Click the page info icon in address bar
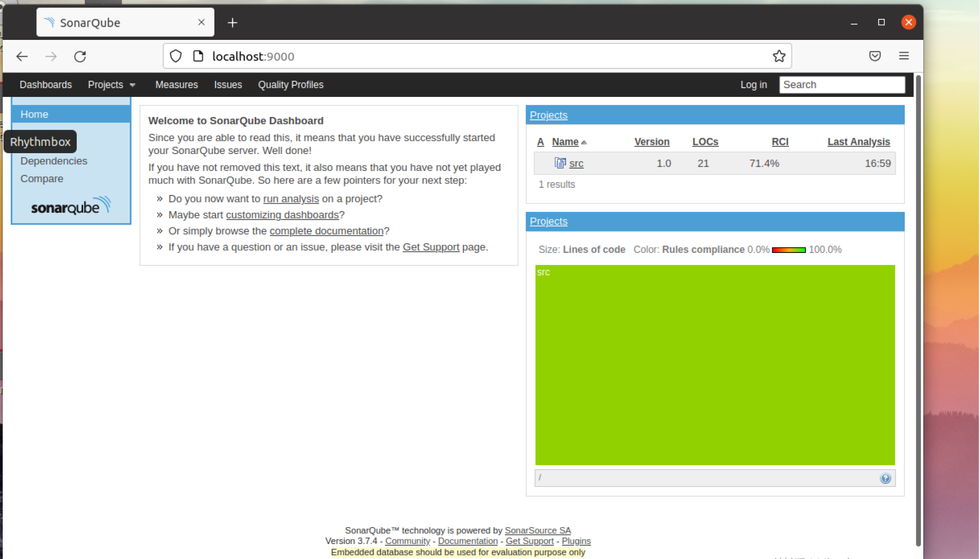Viewport: 980px width, 559px height. coord(198,56)
